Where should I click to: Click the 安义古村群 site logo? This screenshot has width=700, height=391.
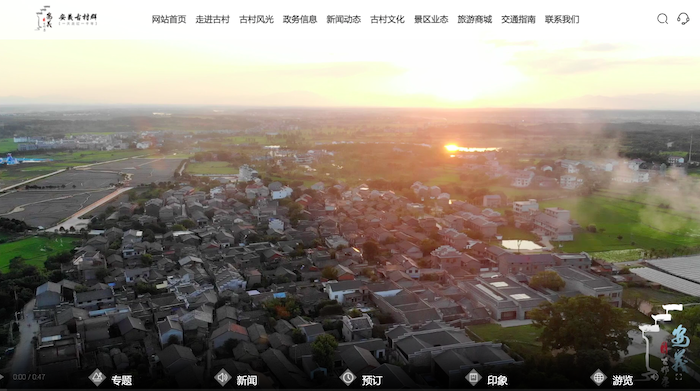click(x=66, y=18)
